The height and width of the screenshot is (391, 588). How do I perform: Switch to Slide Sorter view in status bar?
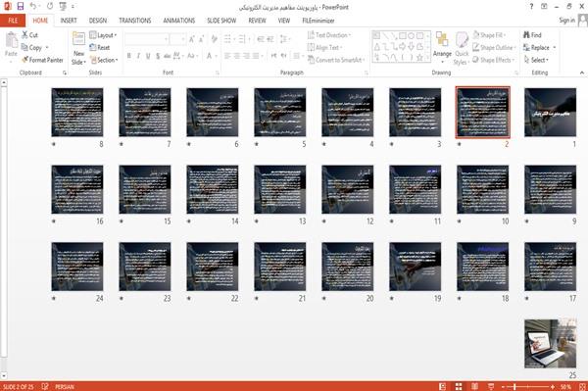click(459, 386)
